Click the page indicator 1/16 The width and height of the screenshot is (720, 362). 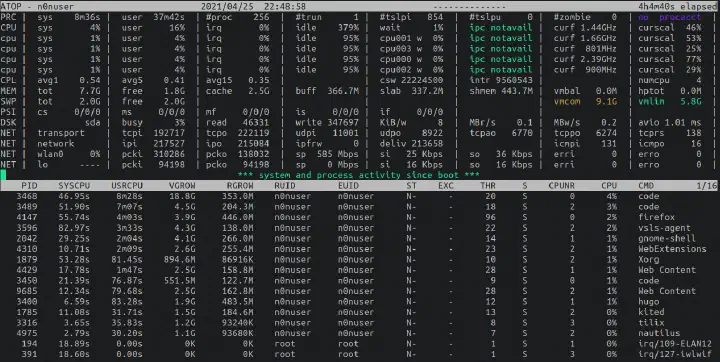707,186
